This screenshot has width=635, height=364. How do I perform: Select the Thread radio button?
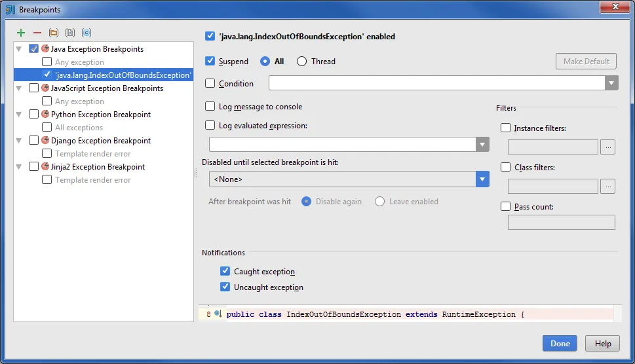[301, 62]
